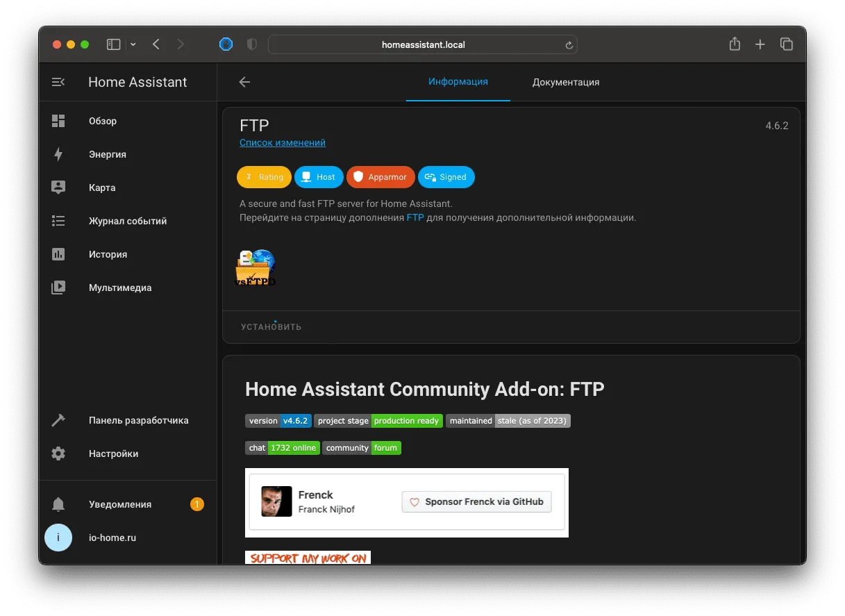Click the 4.6.2 version number
Image resolution: width=845 pixels, height=616 pixels.
coord(777,126)
